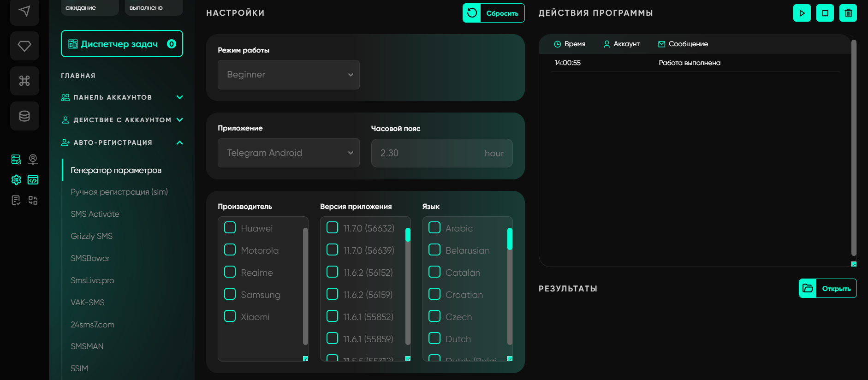Screen dimensions: 868x380
Task: Open Grizzly SMS menu item
Action: click(x=91, y=236)
